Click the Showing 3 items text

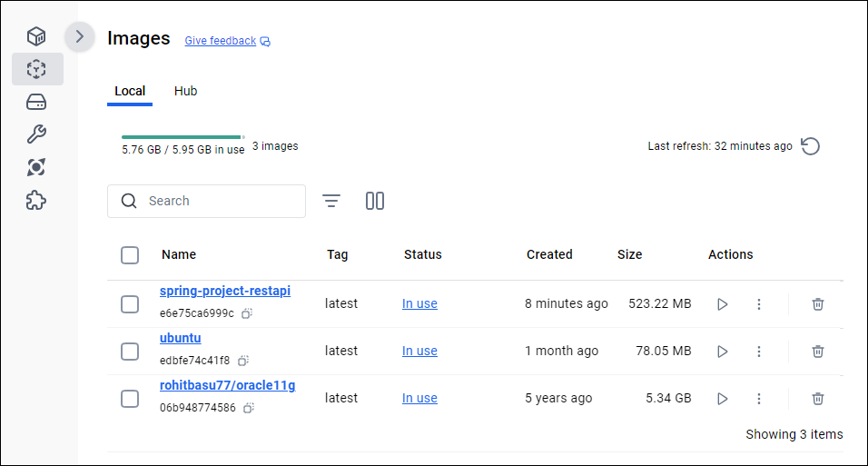[794, 434]
